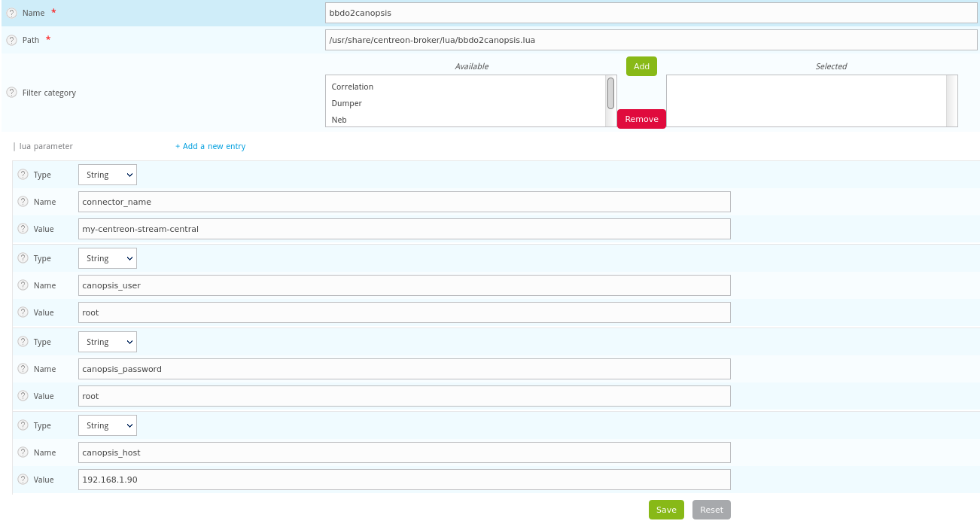Click the help icon beside Filter category
The width and height of the screenshot is (980, 524).
pyautogui.click(x=11, y=93)
